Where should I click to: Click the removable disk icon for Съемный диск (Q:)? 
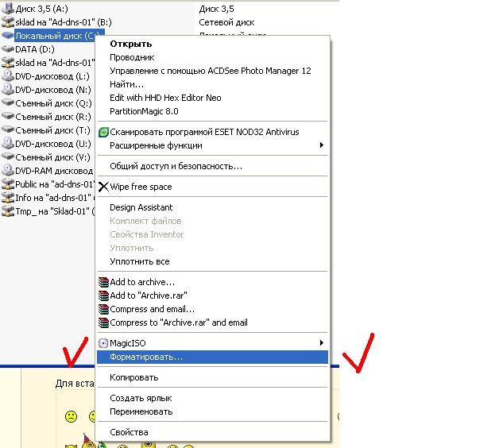8,102
